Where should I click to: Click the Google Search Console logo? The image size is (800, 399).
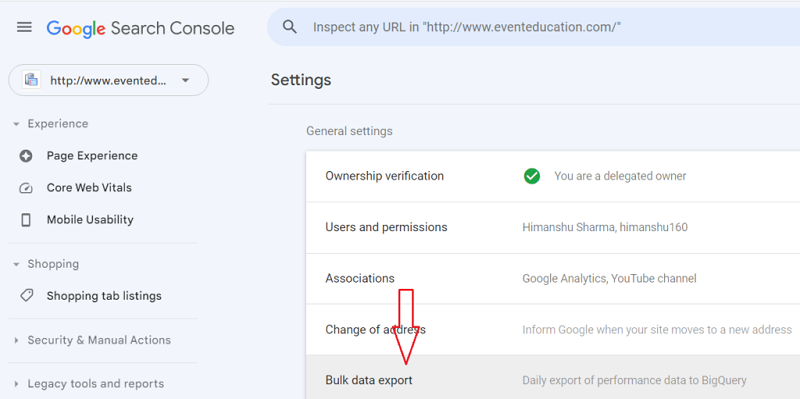[140, 28]
